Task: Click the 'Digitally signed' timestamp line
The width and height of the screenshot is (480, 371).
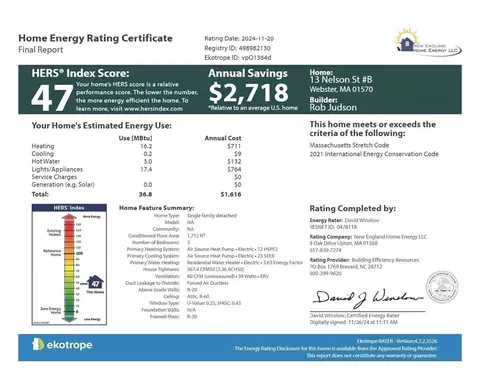Action: tap(353, 322)
